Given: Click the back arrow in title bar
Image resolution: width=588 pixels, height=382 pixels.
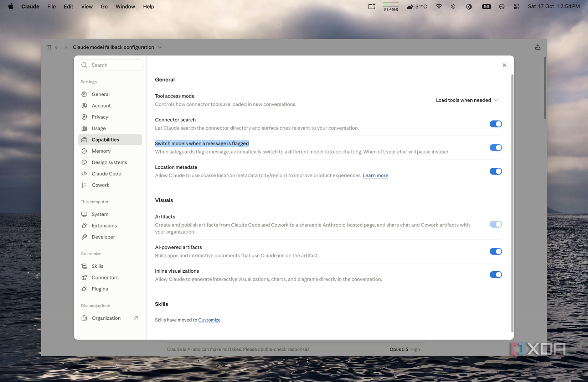Looking at the screenshot, I should click(x=57, y=47).
